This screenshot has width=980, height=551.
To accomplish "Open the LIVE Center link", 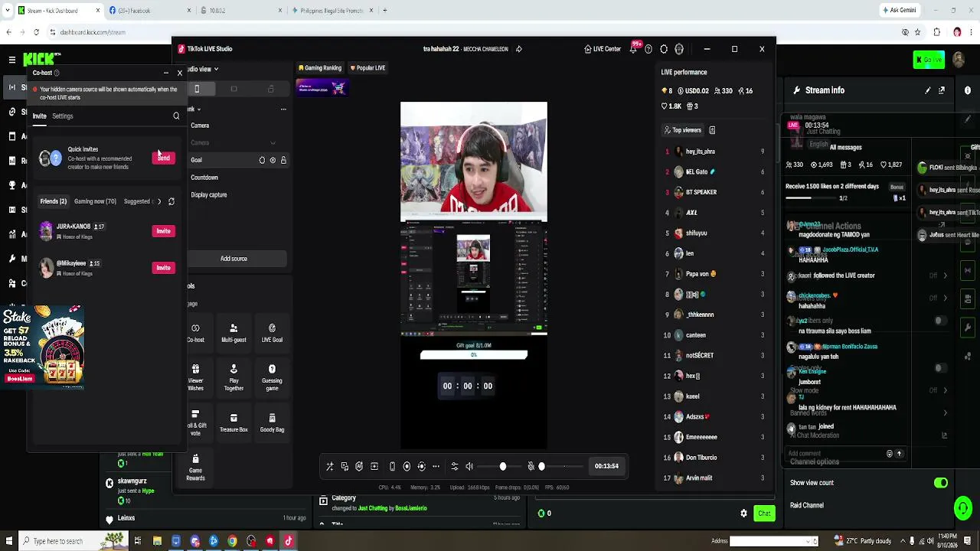I will 603,49.
